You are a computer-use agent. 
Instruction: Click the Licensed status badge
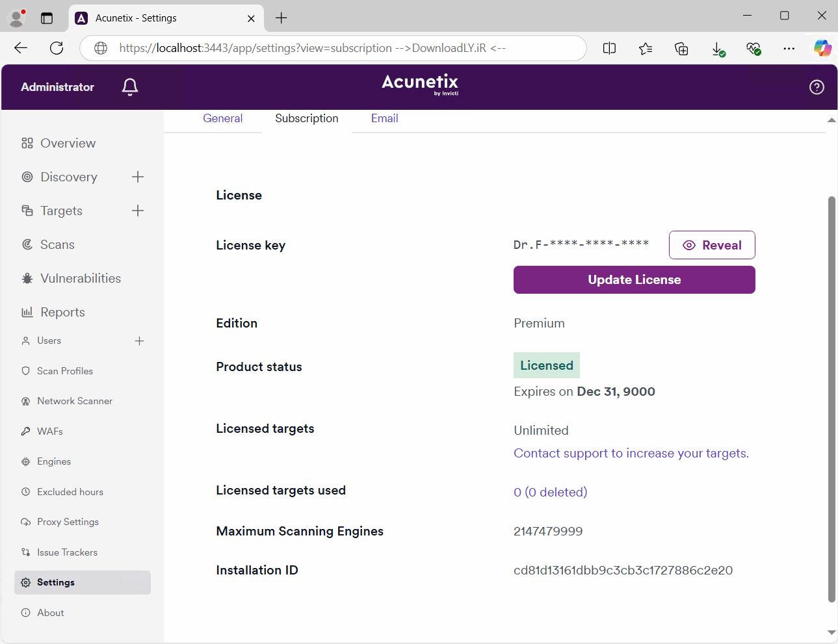pyautogui.click(x=547, y=365)
